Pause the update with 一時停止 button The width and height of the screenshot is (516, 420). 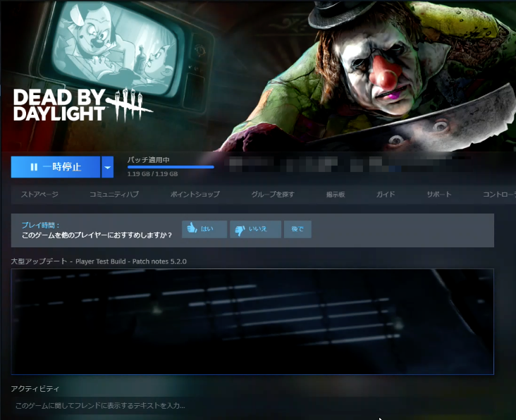click(56, 167)
